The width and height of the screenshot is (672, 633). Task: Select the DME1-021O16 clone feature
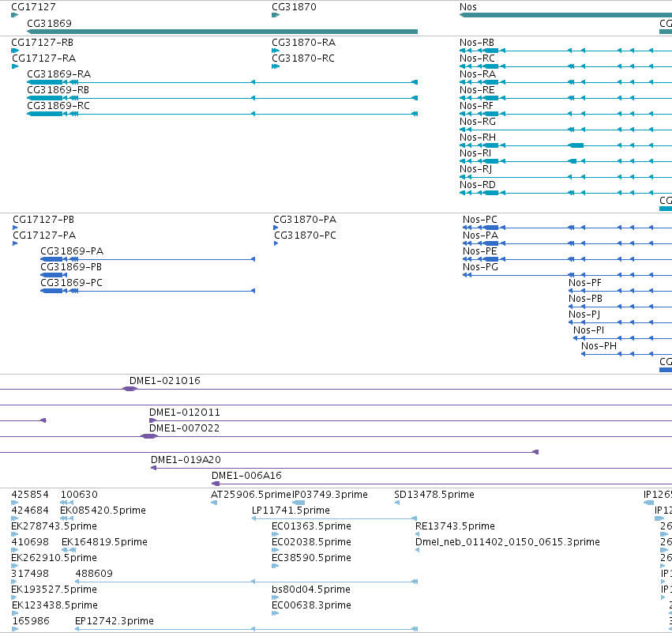pyautogui.click(x=164, y=381)
